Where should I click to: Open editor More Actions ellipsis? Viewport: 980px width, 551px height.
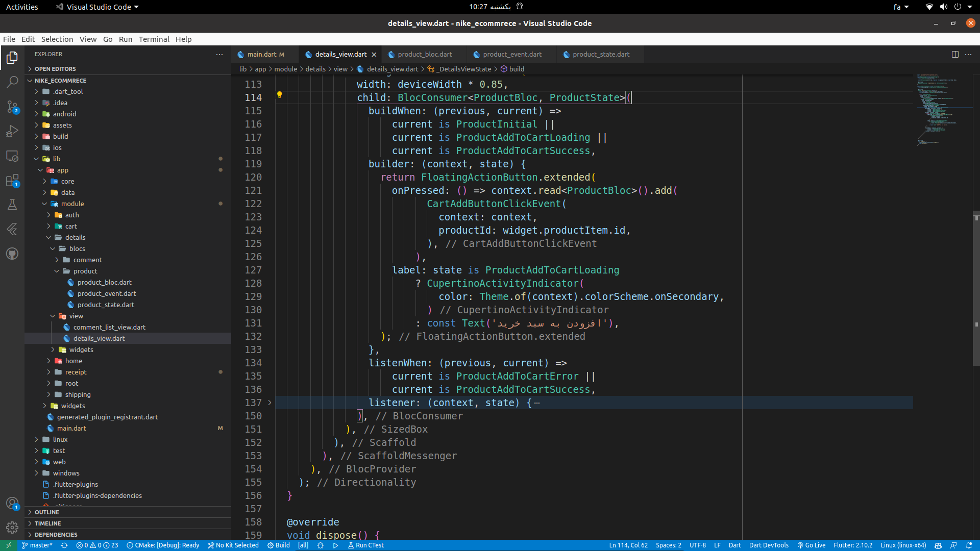click(968, 54)
